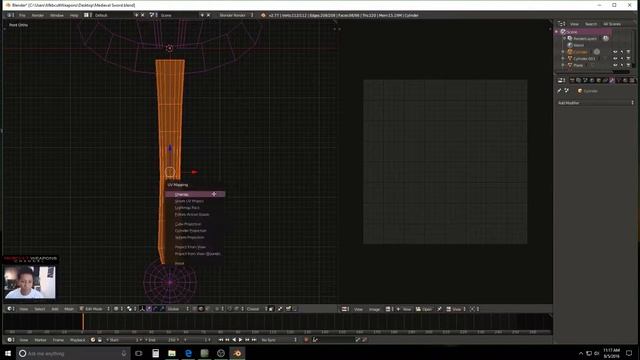Screen dimensions: 640x360
Task: Click the render camera tab in properties
Action: point(572,80)
